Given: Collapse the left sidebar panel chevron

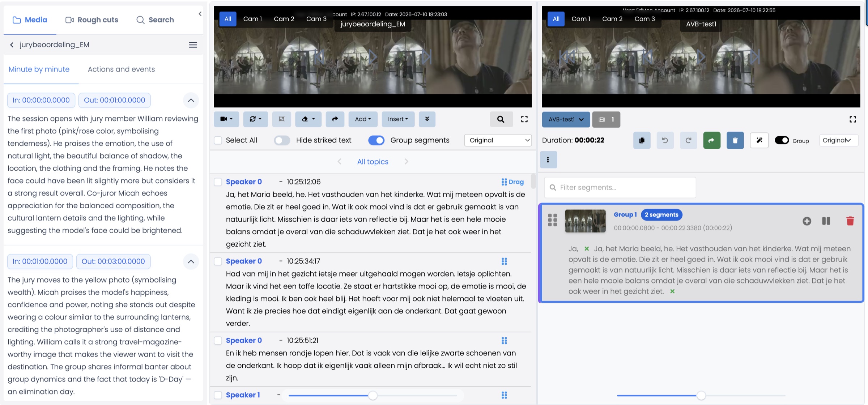Looking at the screenshot, I should click(200, 14).
